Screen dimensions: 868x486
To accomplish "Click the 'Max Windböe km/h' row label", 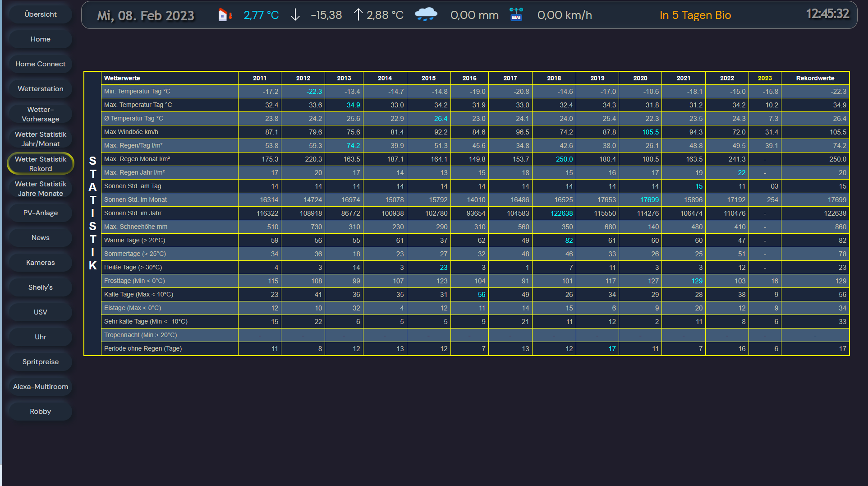I will (x=131, y=132).
